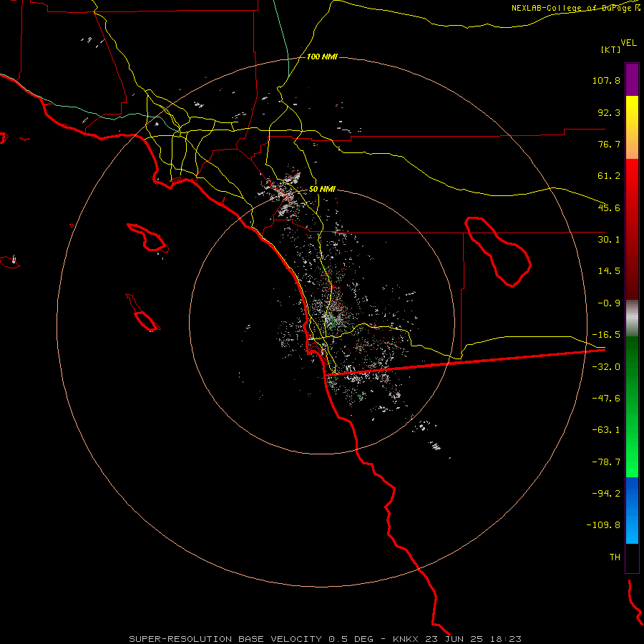The image size is (644, 644).
Task: Click the 30.1 legend value
Action: (x=609, y=240)
